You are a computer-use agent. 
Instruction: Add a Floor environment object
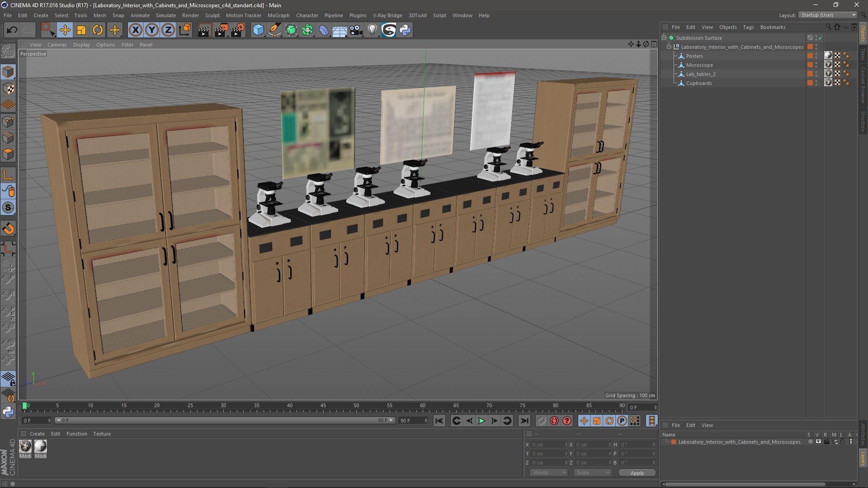click(x=340, y=30)
